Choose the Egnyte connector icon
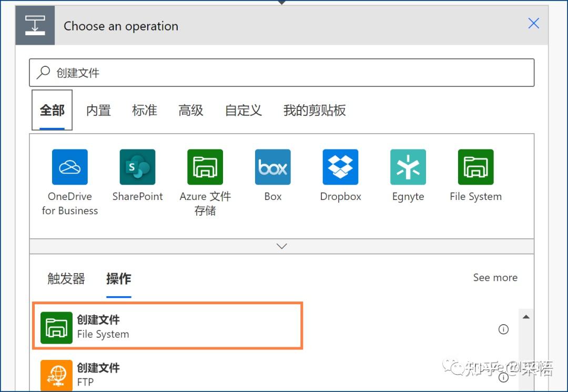This screenshot has height=392, width=568. (x=408, y=167)
